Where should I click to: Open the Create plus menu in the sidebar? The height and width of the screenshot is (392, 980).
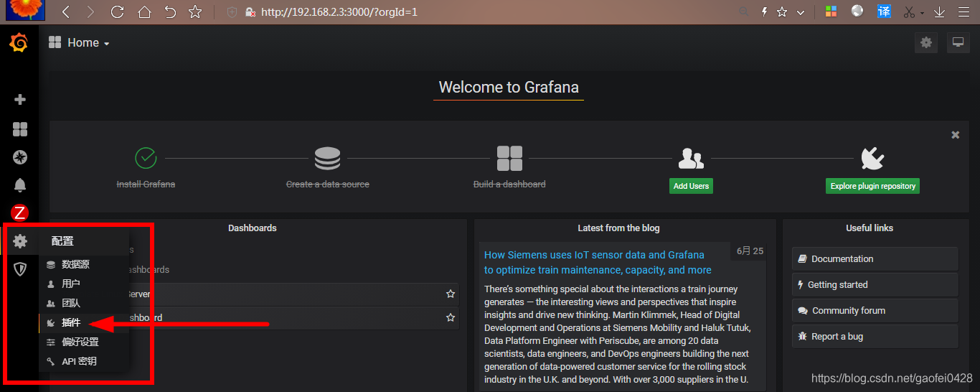(x=20, y=100)
